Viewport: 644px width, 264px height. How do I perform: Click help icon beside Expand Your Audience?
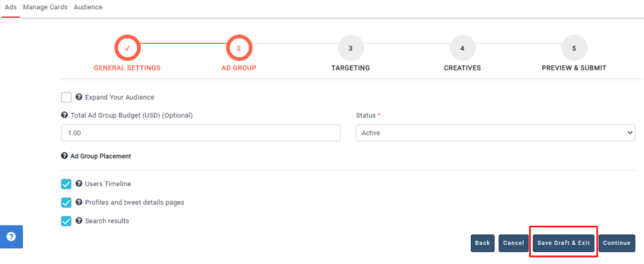[x=79, y=97]
